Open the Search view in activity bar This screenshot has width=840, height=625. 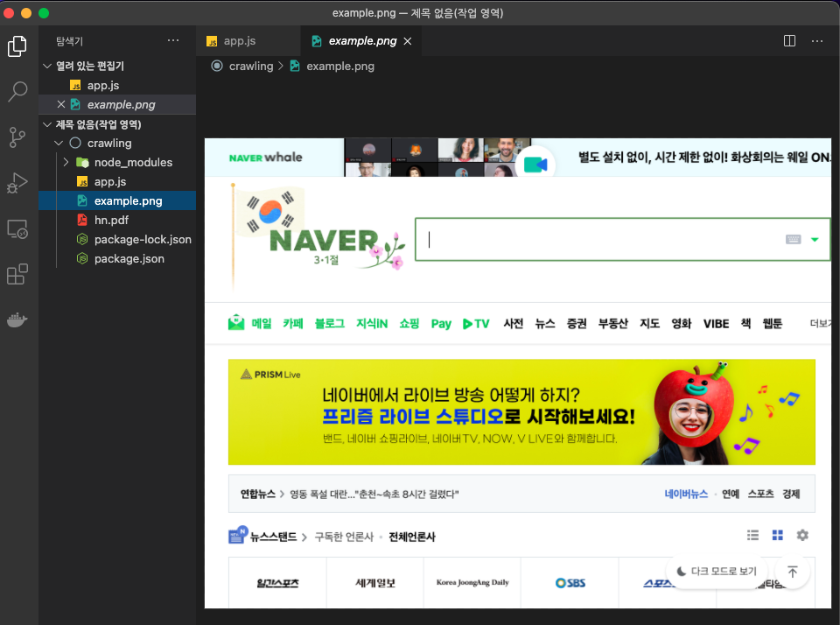[17, 92]
